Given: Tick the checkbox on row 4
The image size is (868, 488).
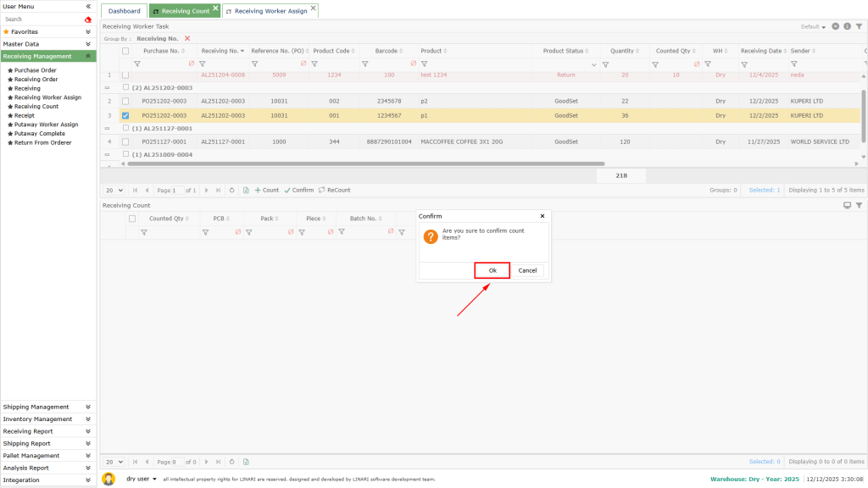Looking at the screenshot, I should point(125,141).
